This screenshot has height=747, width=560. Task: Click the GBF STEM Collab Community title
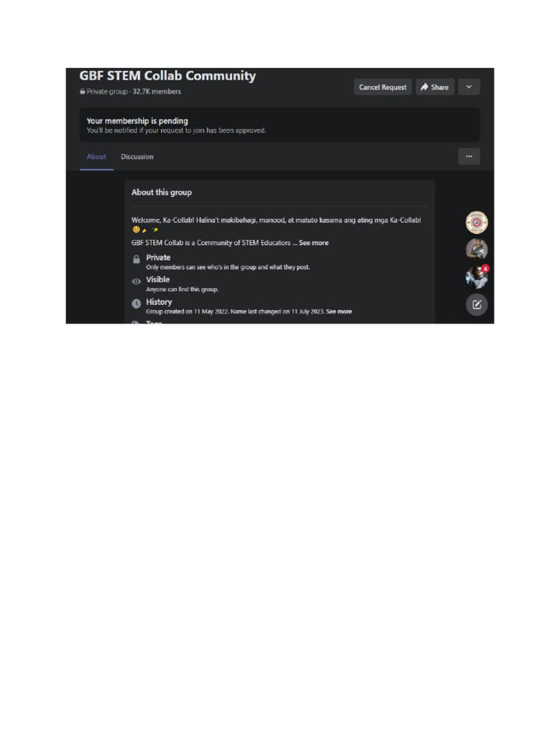click(168, 76)
